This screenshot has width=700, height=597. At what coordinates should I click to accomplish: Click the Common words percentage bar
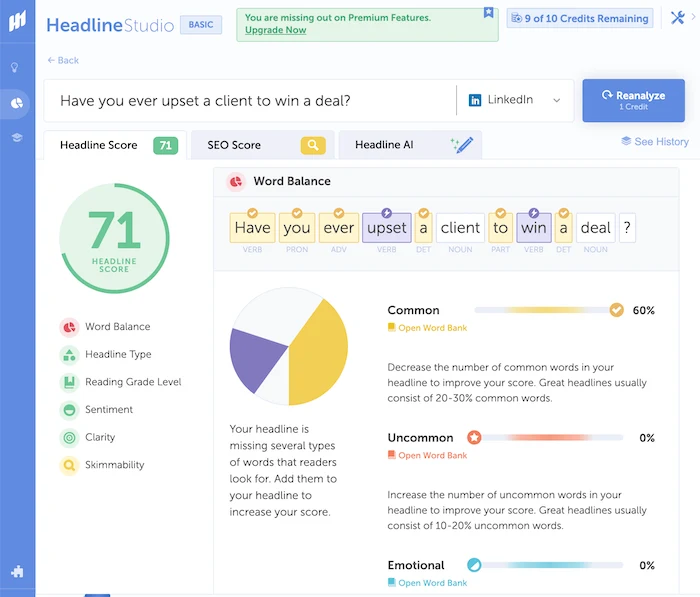546,310
